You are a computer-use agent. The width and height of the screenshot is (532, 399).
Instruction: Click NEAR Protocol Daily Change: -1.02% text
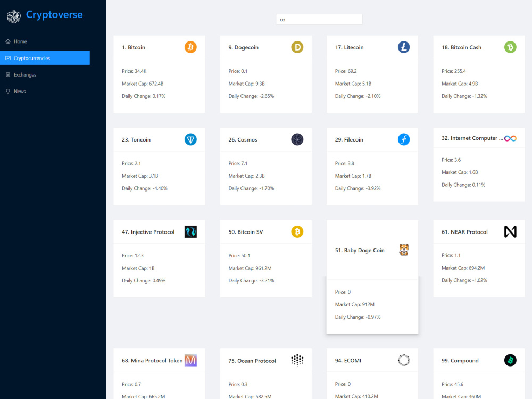(x=464, y=280)
